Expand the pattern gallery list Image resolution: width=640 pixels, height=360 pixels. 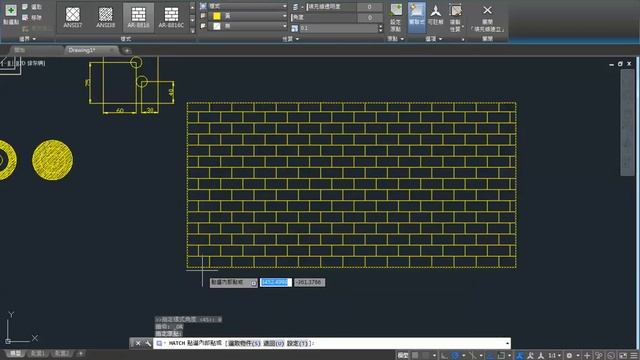point(192,30)
